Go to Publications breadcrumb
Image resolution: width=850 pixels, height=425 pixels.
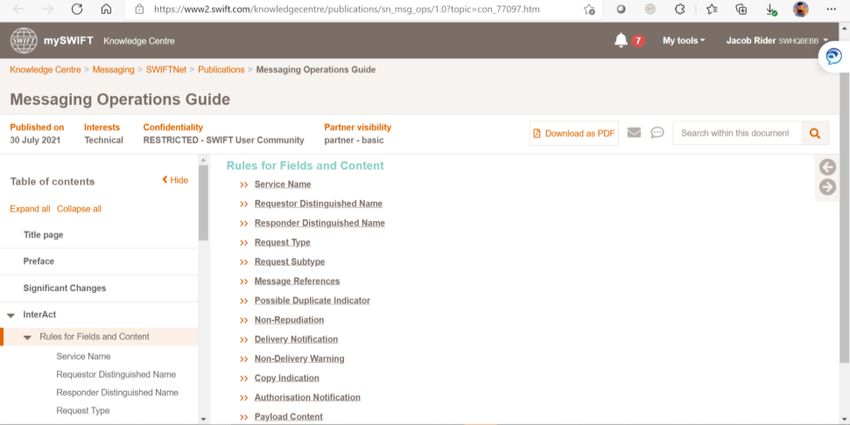[x=221, y=69]
